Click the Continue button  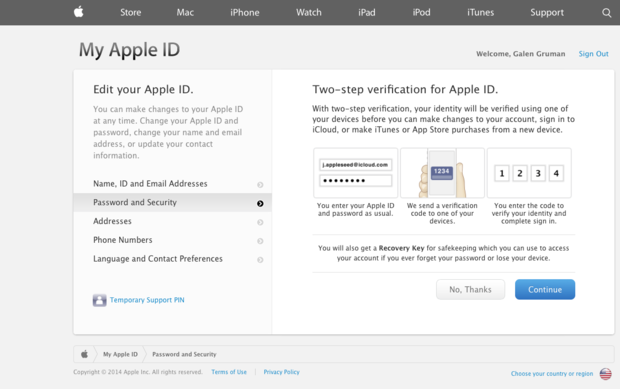pyautogui.click(x=545, y=289)
